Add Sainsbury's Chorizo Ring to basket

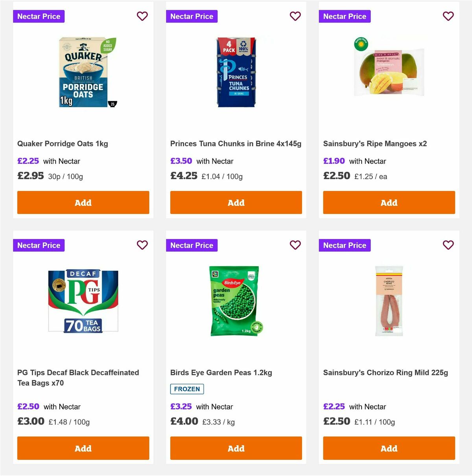389,448
